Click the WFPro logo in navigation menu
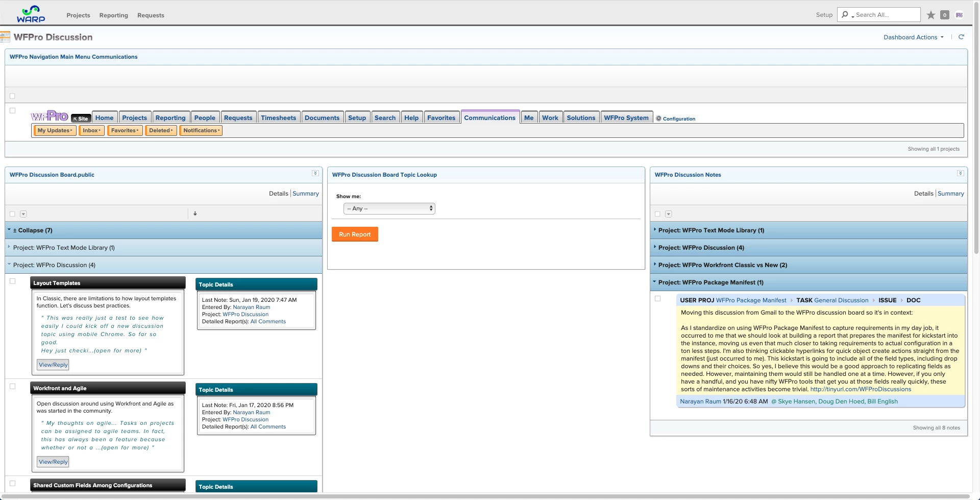The width and height of the screenshot is (980, 500). [50, 116]
